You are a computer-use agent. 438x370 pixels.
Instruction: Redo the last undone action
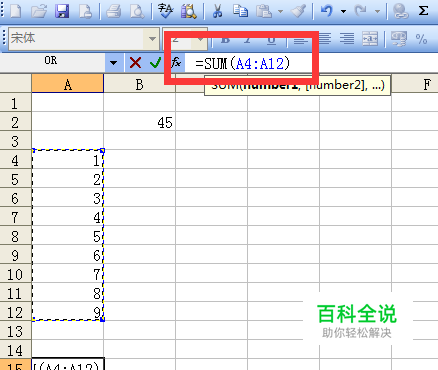click(x=361, y=11)
